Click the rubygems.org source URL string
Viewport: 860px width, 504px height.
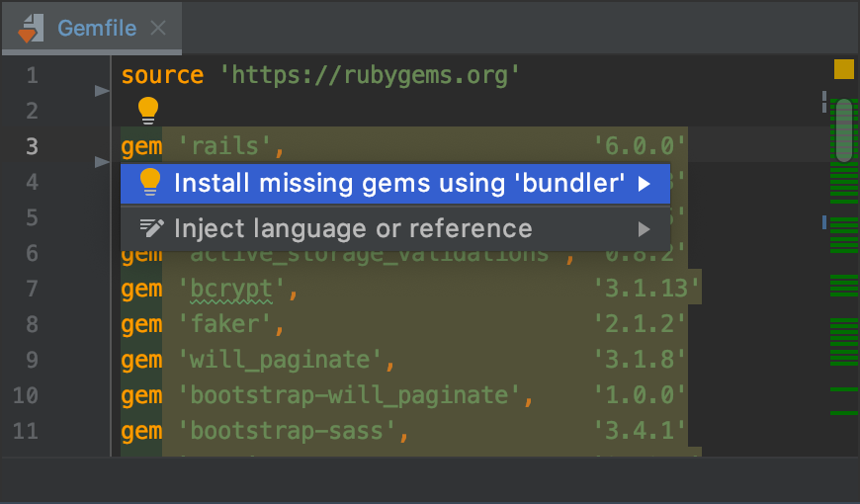369,75
